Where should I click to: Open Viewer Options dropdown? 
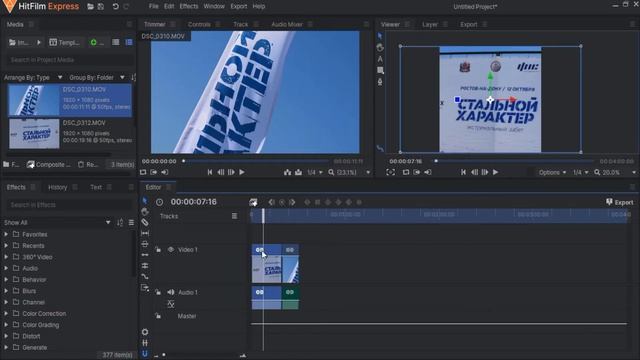tap(552, 172)
